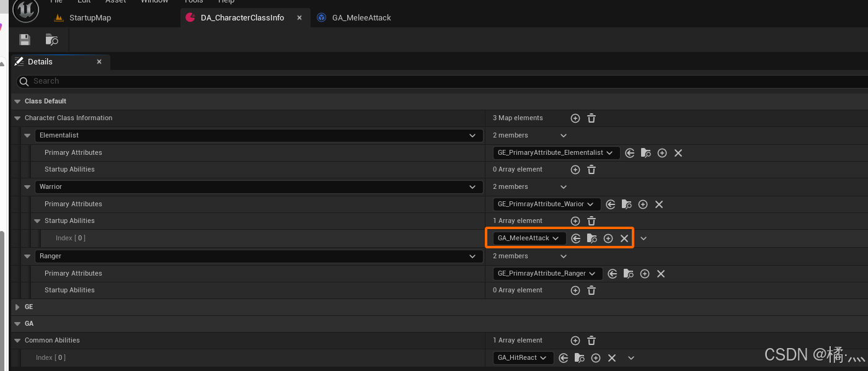The height and width of the screenshot is (371, 868).
Task: Empty the Ranger Startup Abilities array
Action: tap(591, 290)
